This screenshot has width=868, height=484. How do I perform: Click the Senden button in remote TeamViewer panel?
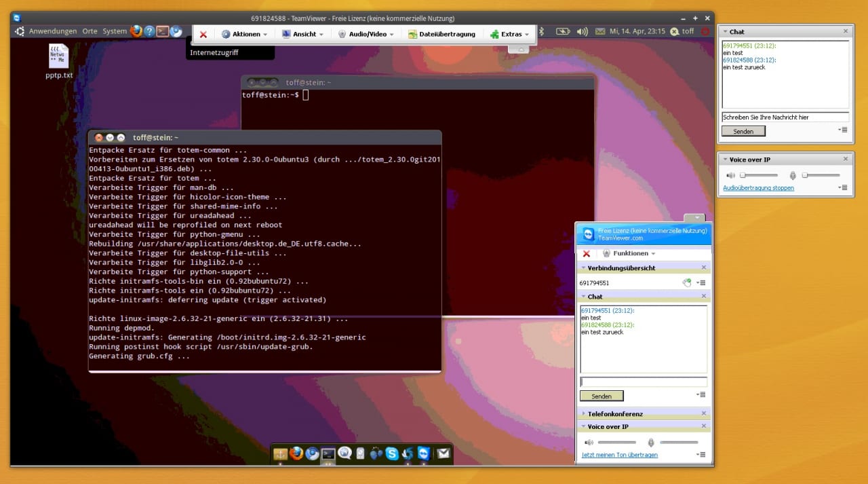click(x=601, y=396)
